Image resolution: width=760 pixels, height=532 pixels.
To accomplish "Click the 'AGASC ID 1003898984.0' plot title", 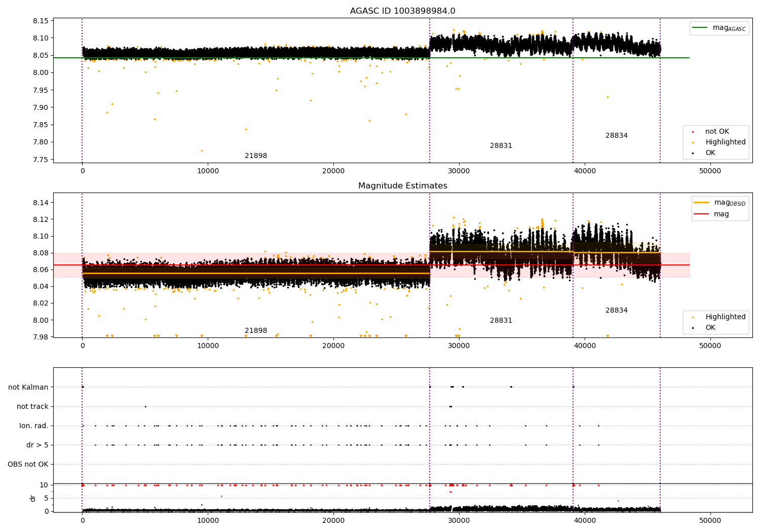I will (403, 11).
